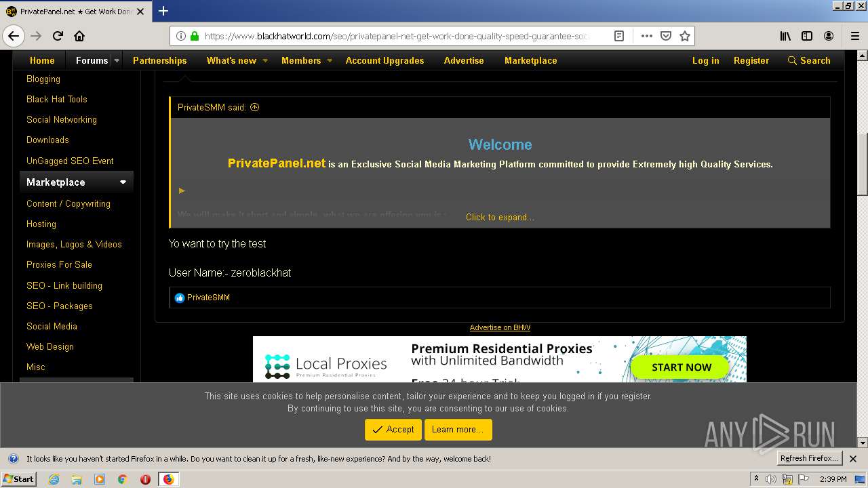
Task: Click the volume icon in system tray
Action: [x=771, y=479]
